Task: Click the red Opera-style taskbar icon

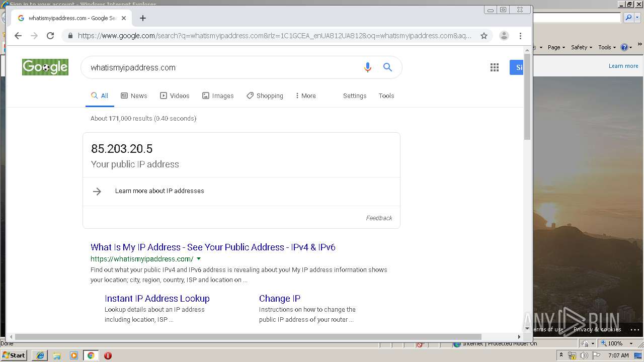Action: [108, 355]
